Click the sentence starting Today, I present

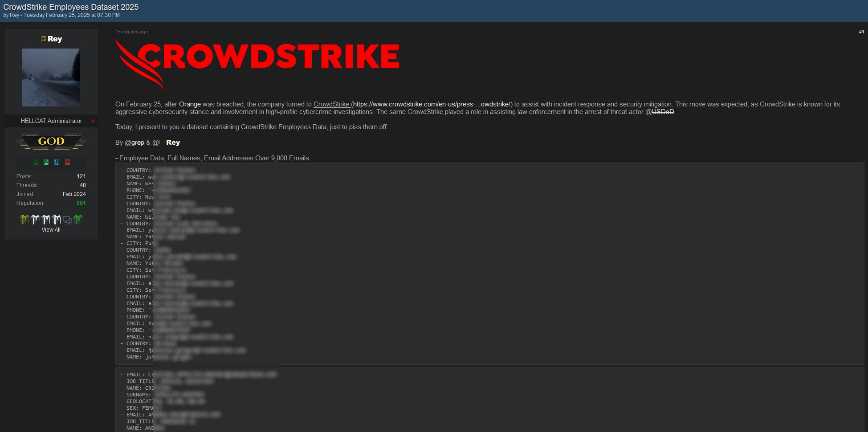(x=252, y=127)
